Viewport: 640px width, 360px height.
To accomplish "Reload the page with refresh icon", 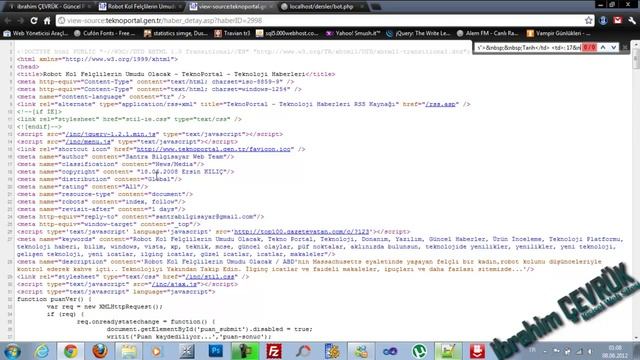I will pyautogui.click(x=34, y=20).
